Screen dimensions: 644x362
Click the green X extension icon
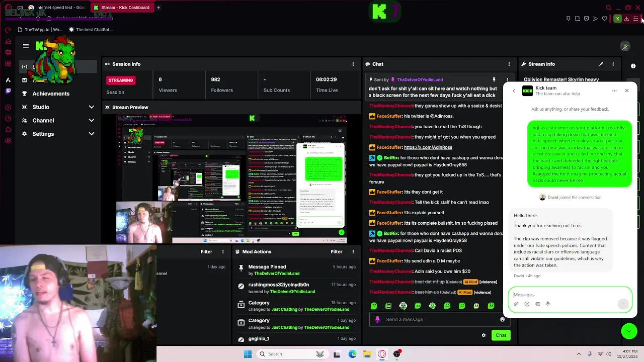pyautogui.click(x=617, y=19)
